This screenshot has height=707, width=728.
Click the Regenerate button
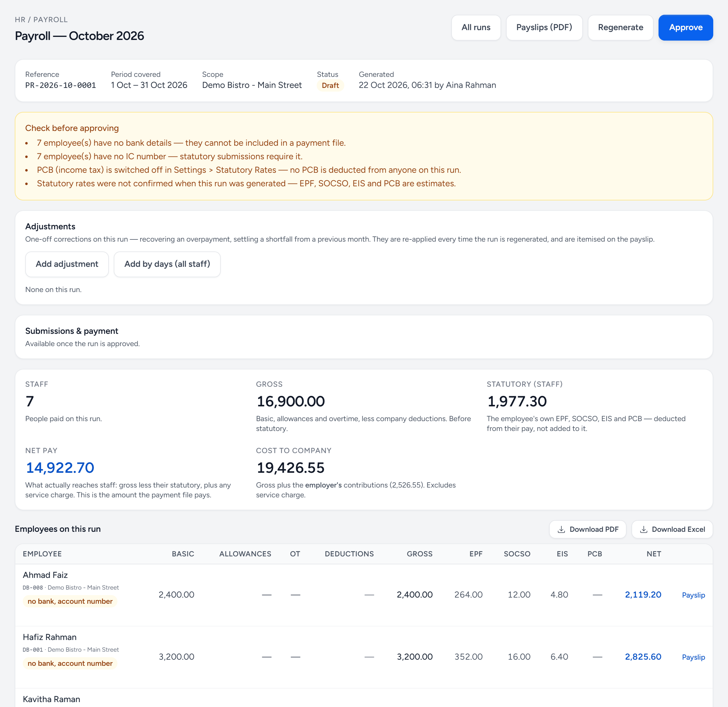coord(620,27)
